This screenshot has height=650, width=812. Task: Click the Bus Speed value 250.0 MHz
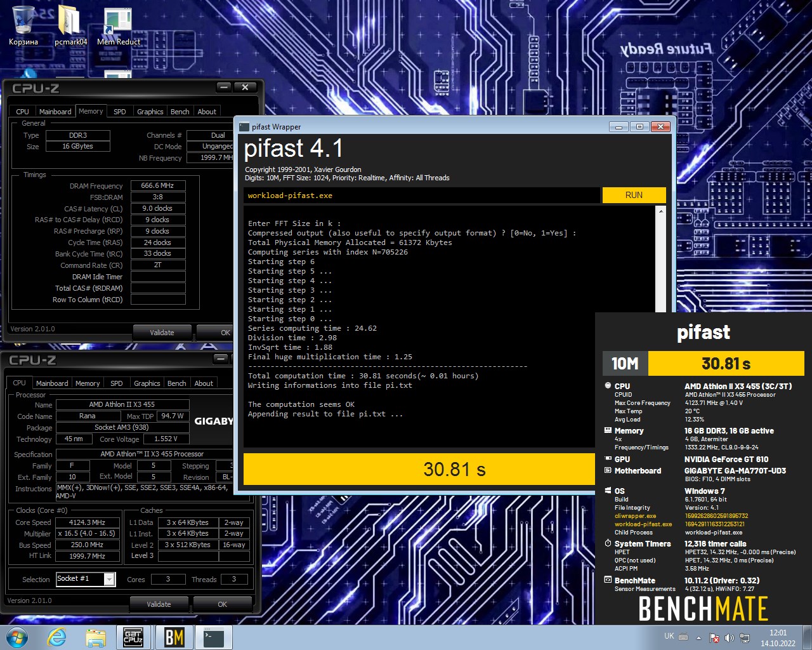(87, 545)
